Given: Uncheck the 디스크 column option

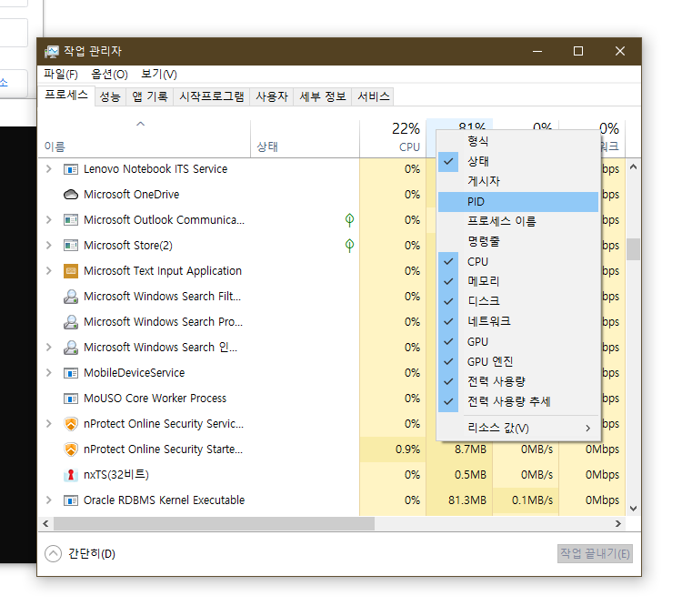Looking at the screenshot, I should [x=518, y=301].
